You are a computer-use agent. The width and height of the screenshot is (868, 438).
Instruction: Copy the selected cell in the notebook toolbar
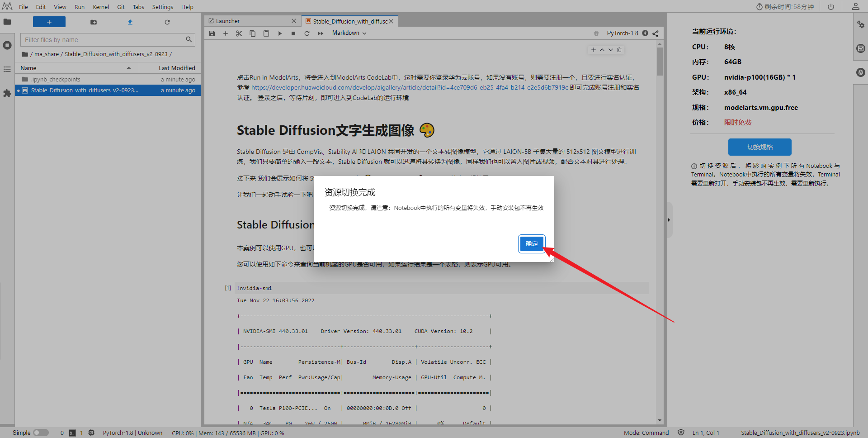253,33
